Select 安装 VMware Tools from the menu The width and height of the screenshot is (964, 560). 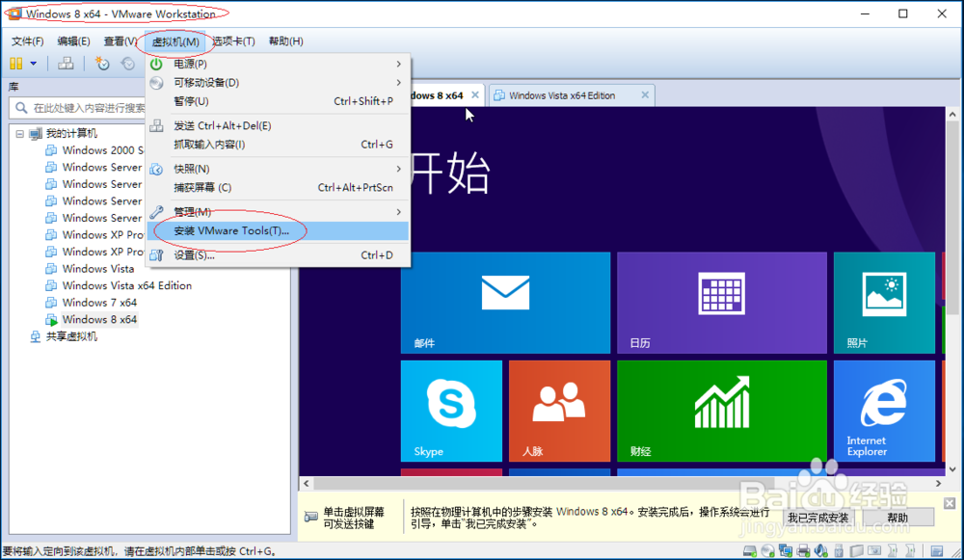coord(231,230)
